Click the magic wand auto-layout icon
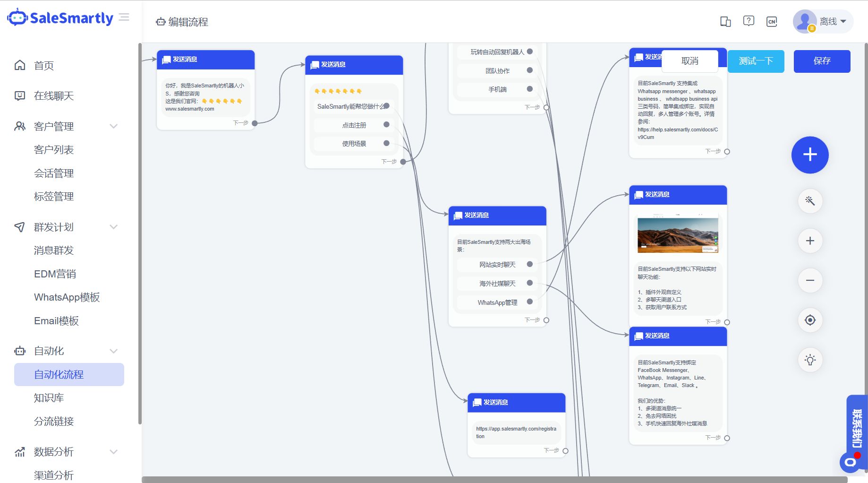 810,201
